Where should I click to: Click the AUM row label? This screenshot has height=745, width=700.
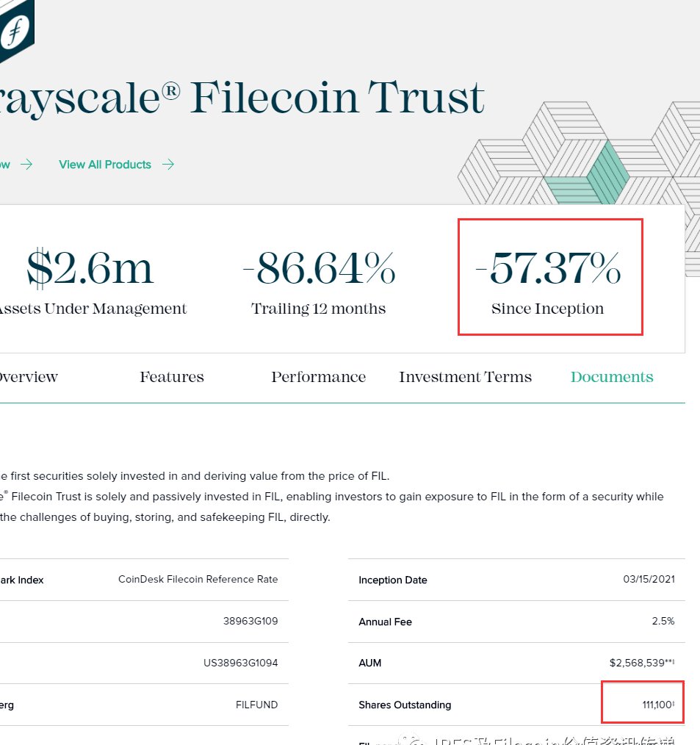(x=370, y=663)
